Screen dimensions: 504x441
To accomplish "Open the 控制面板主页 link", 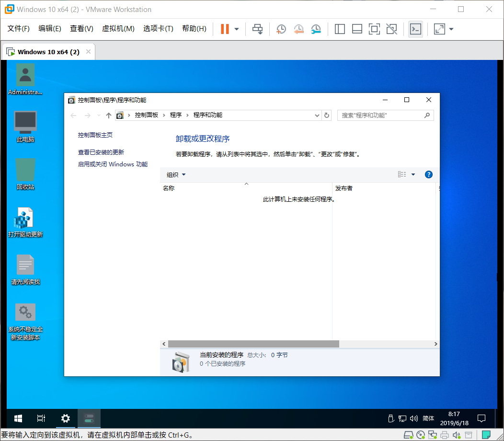I will point(95,135).
